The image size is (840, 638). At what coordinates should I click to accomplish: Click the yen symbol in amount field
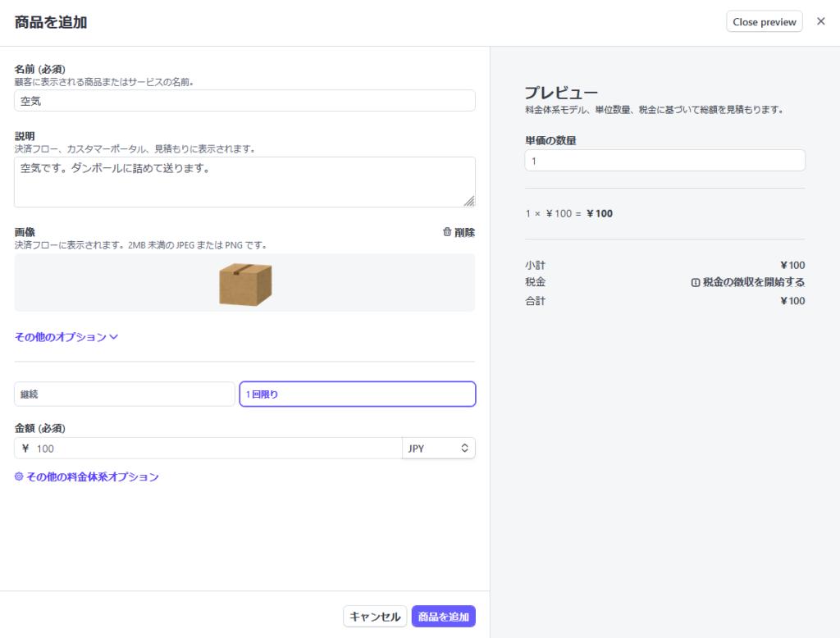[25, 449]
